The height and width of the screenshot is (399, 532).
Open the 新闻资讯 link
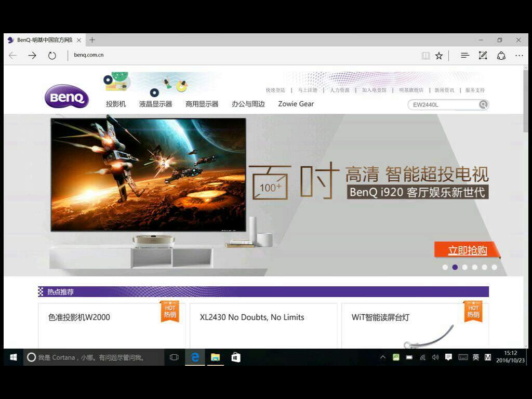[445, 90]
